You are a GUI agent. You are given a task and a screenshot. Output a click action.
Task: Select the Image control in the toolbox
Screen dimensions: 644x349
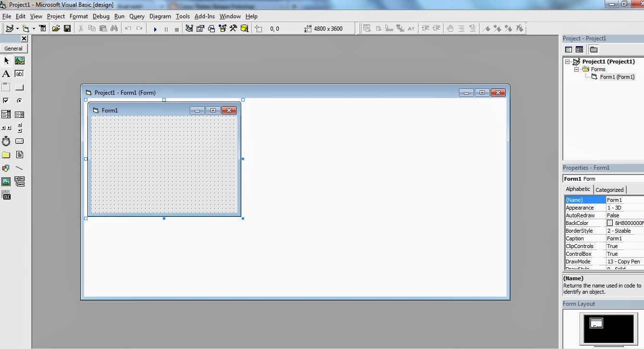(x=6, y=182)
